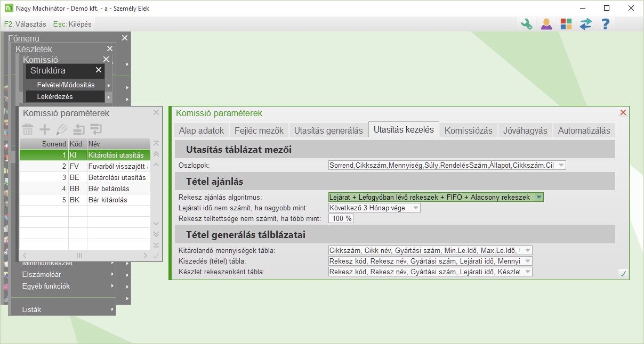Click the double-down page arrow in list
Viewport: 644px width, 344px height.
(156, 234)
